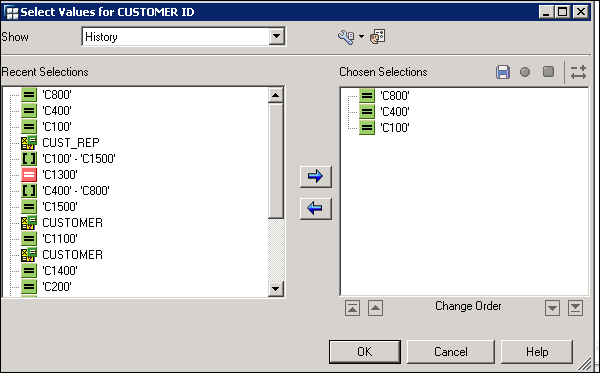Remove selection with the blue left arrow

[x=315, y=208]
